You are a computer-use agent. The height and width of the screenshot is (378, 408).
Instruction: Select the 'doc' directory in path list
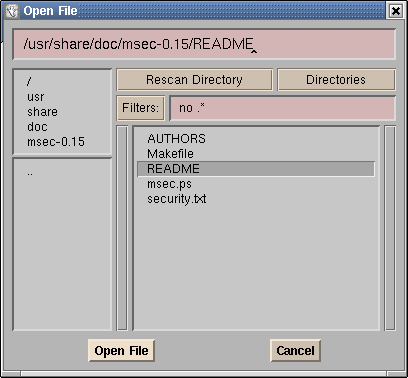tap(37, 127)
